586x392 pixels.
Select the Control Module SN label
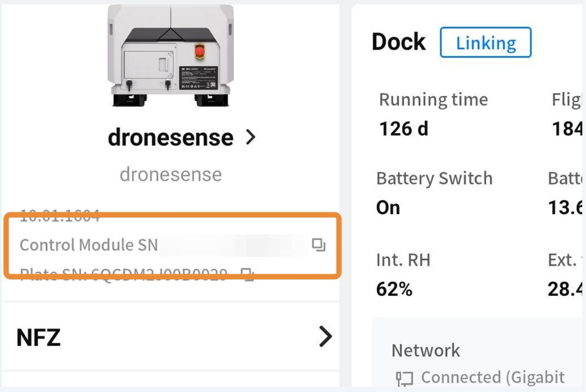click(88, 245)
